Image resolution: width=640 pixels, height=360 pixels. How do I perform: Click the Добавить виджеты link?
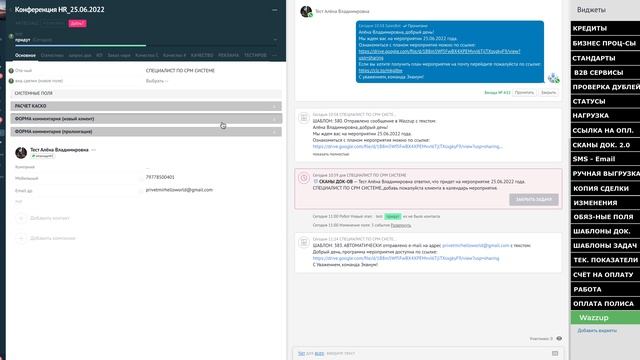(x=597, y=331)
